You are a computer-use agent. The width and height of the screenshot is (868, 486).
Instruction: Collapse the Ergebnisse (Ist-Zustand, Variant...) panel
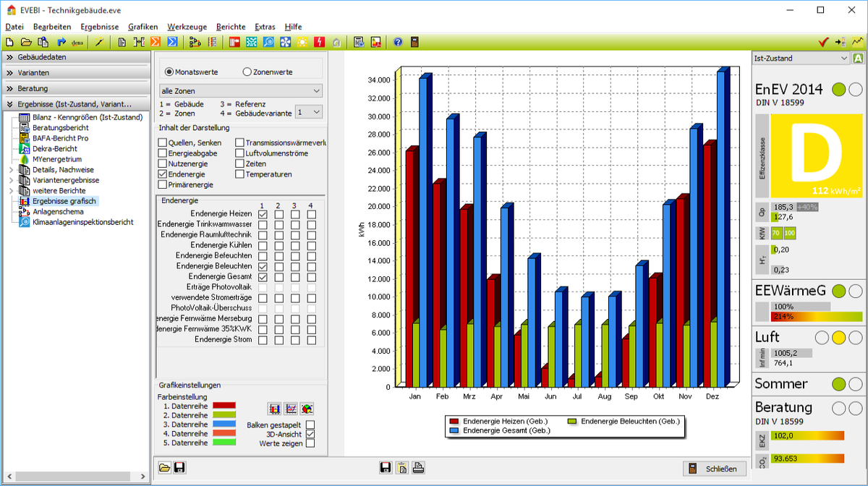[x=76, y=105]
